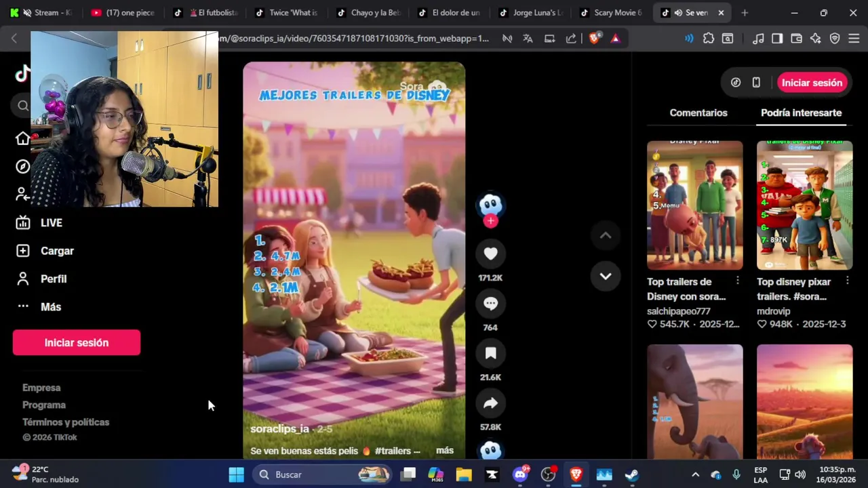Image resolution: width=868 pixels, height=488 pixels.
Task: Open options for 'Top disney pixar trailers' card
Action: tap(847, 281)
